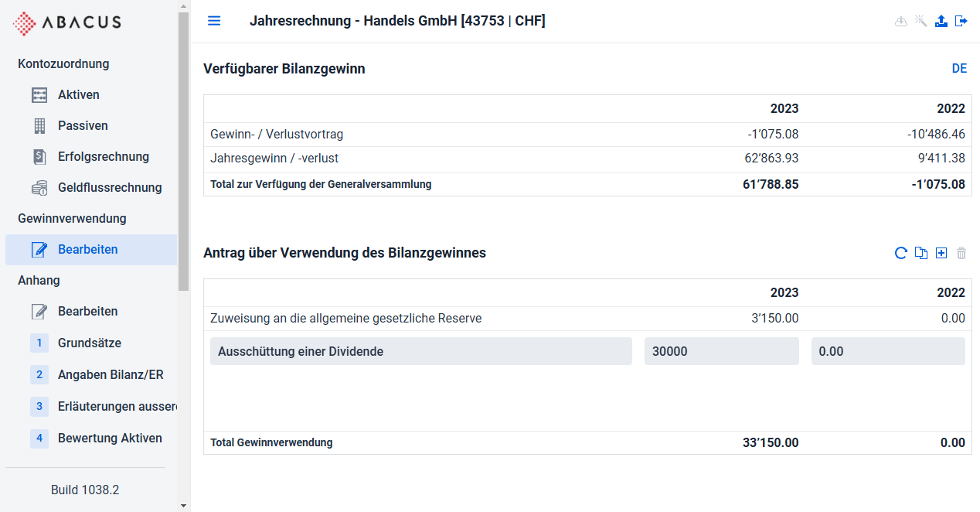Toggle the hamburger menu icon
Image resolution: width=980 pixels, height=512 pixels.
[214, 21]
